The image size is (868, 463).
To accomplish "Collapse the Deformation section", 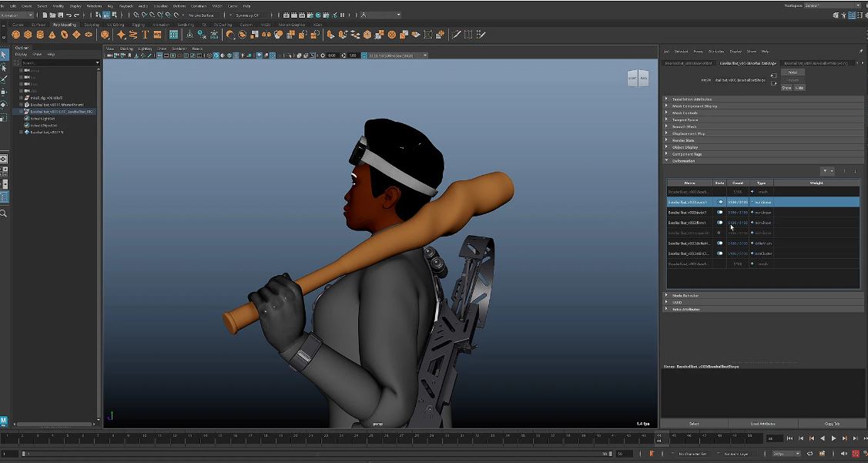I will [x=762, y=160].
